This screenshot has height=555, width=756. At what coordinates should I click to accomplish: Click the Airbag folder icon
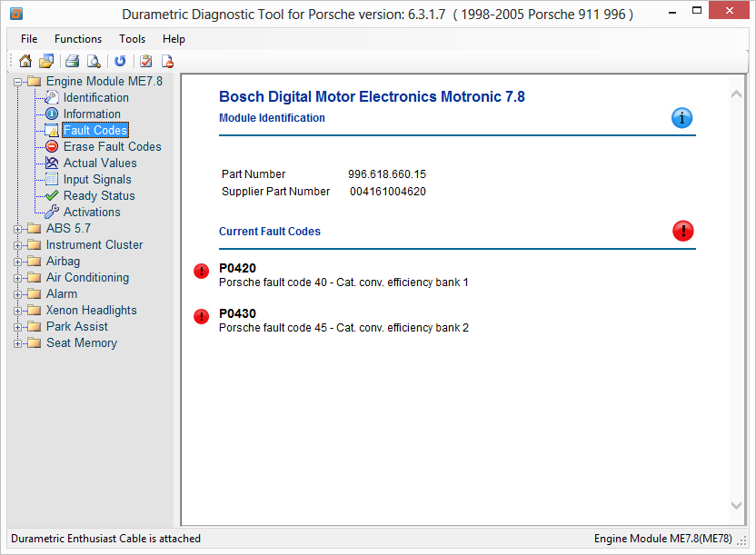35,261
